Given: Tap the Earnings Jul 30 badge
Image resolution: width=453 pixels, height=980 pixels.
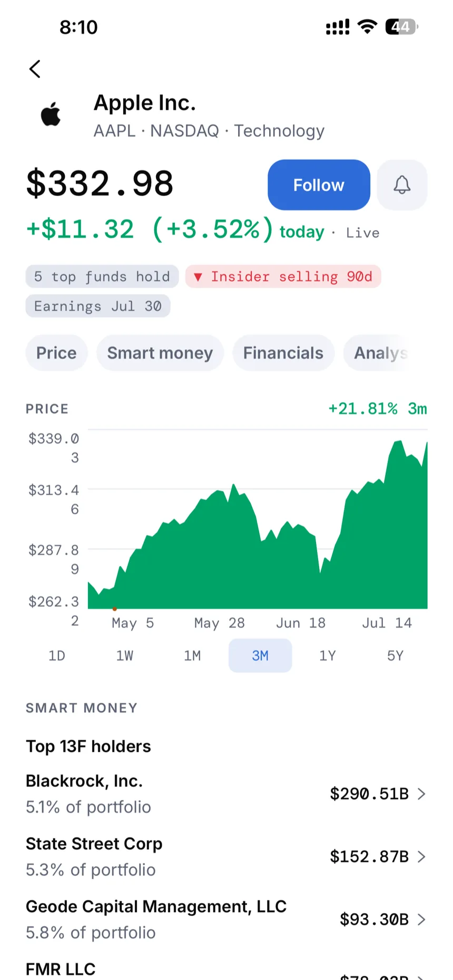Looking at the screenshot, I should pyautogui.click(x=98, y=306).
